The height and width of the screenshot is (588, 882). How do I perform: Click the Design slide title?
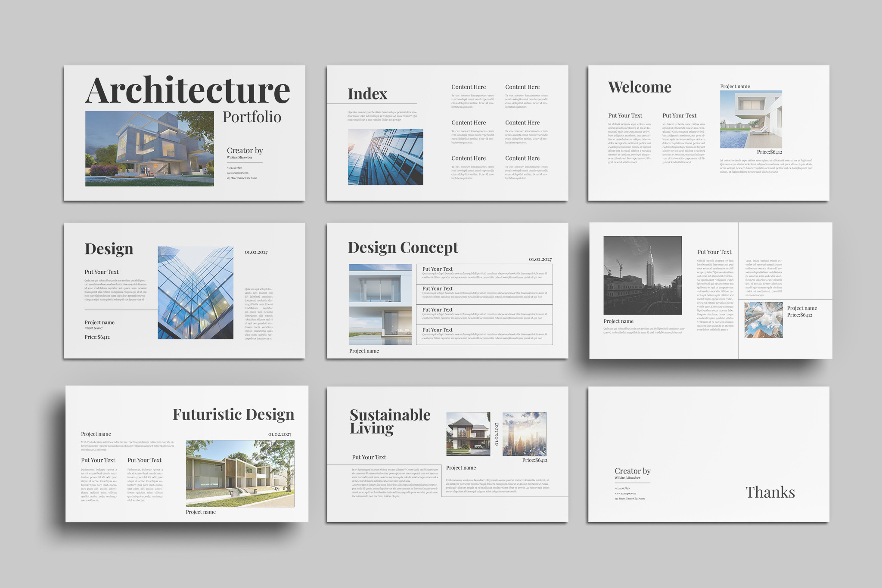(x=109, y=249)
